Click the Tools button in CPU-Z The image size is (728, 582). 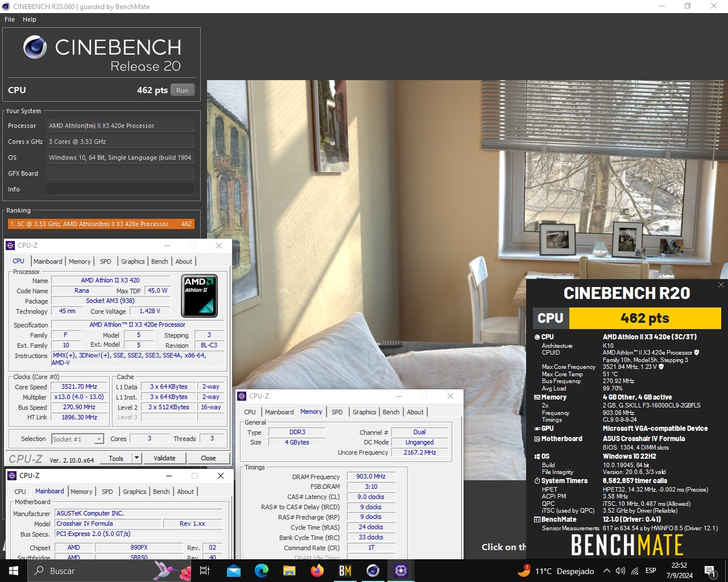116,458
